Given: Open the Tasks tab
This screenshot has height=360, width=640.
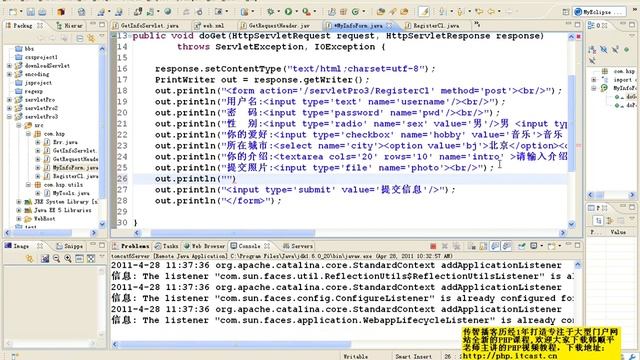Looking at the screenshot, I should (x=167, y=246).
